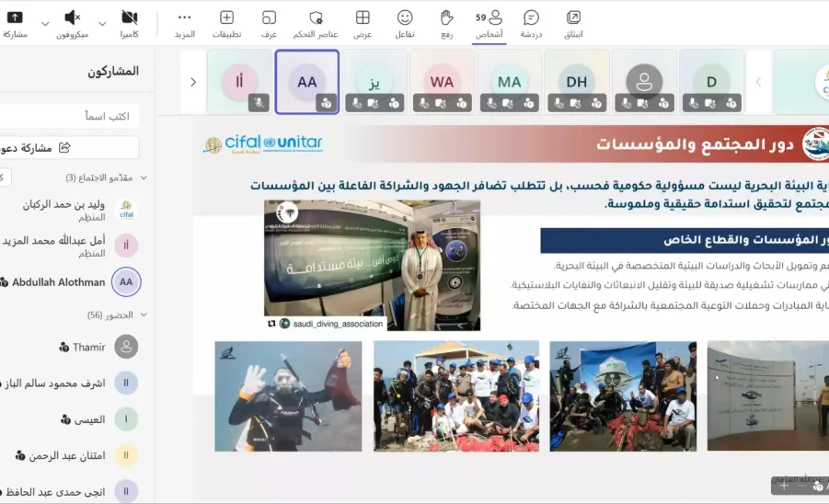Click the cifal avatar beside وليد بن حمد
829x504 pixels.
click(126, 210)
